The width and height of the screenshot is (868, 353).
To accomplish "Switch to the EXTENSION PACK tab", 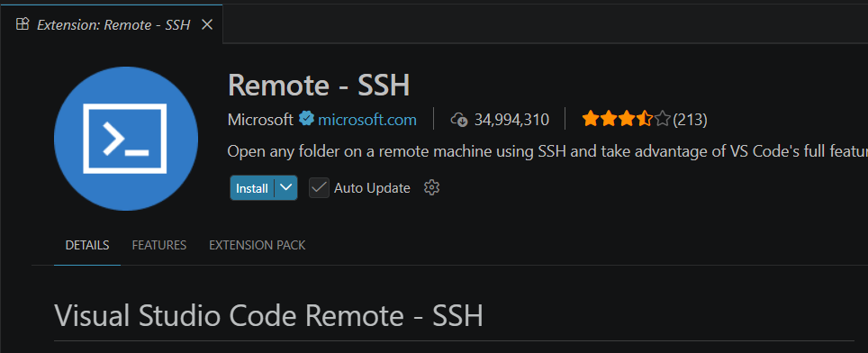I will [257, 245].
